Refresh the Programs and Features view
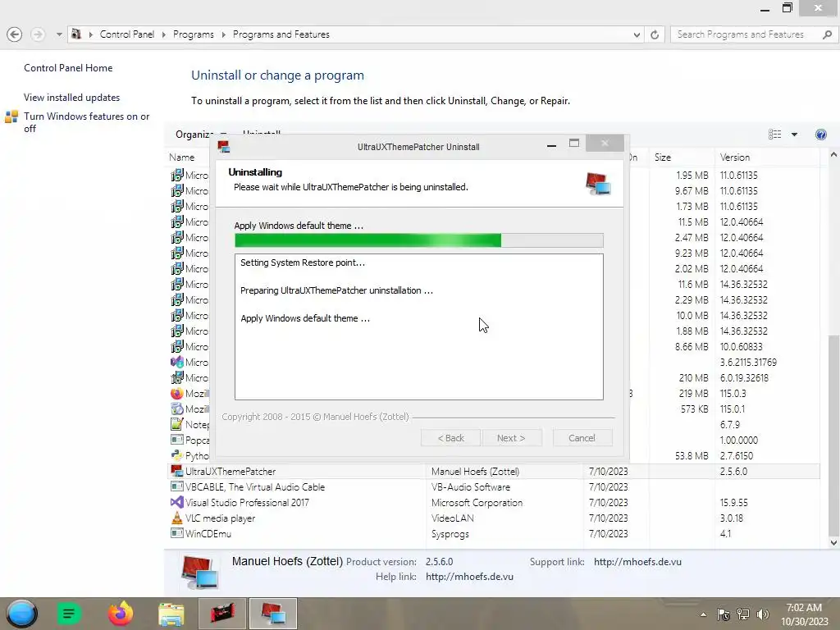 (655, 34)
